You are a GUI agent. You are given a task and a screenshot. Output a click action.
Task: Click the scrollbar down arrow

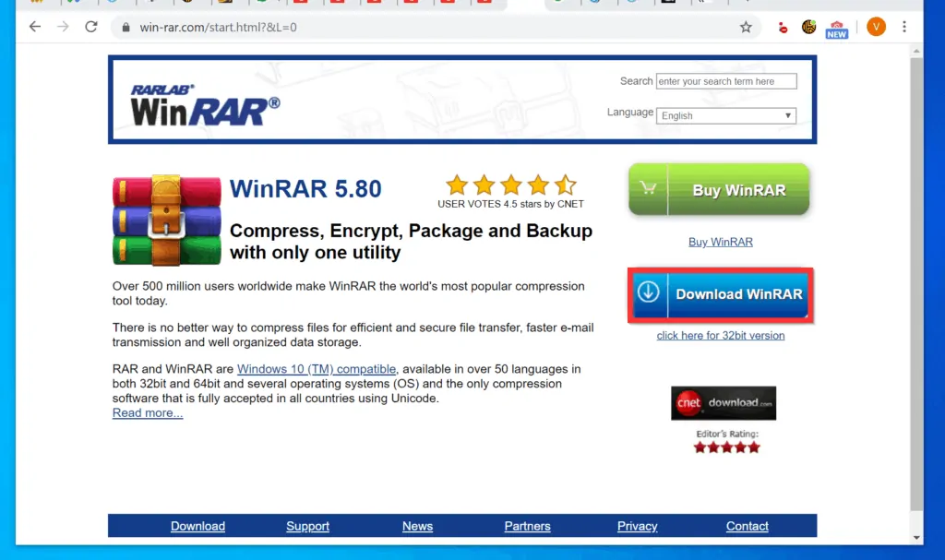click(x=917, y=538)
